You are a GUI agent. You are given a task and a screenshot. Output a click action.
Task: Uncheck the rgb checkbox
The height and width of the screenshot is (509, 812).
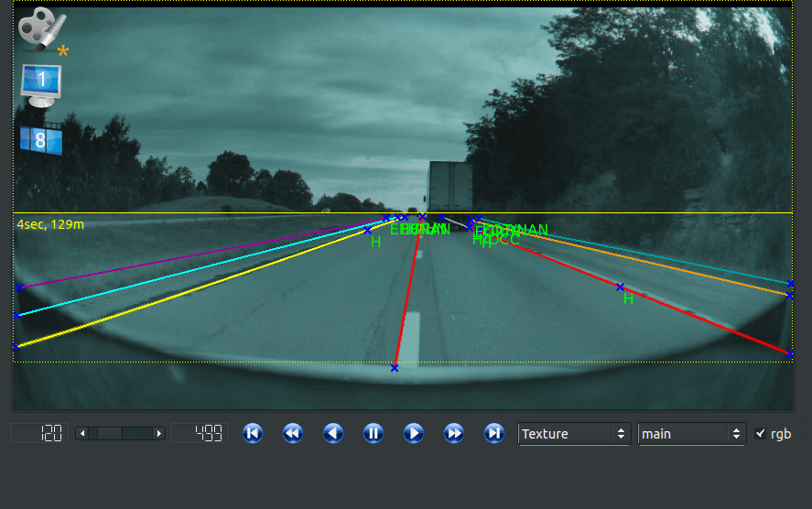pyautogui.click(x=760, y=434)
